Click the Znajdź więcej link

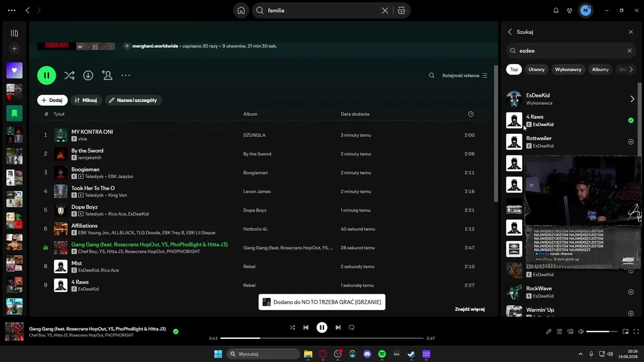tap(470, 309)
